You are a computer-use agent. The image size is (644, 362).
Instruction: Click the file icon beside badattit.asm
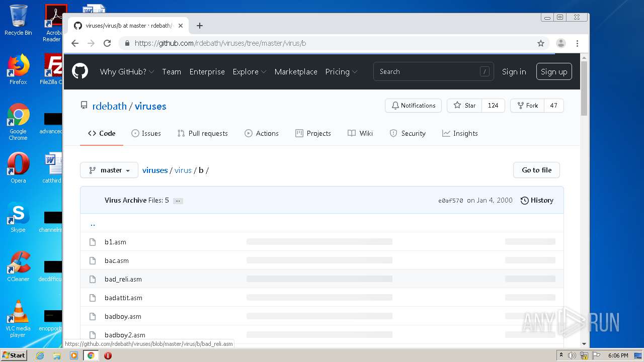[93, 298]
